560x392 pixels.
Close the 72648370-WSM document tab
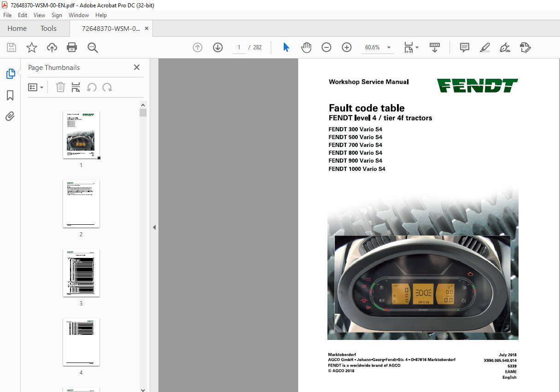(147, 28)
